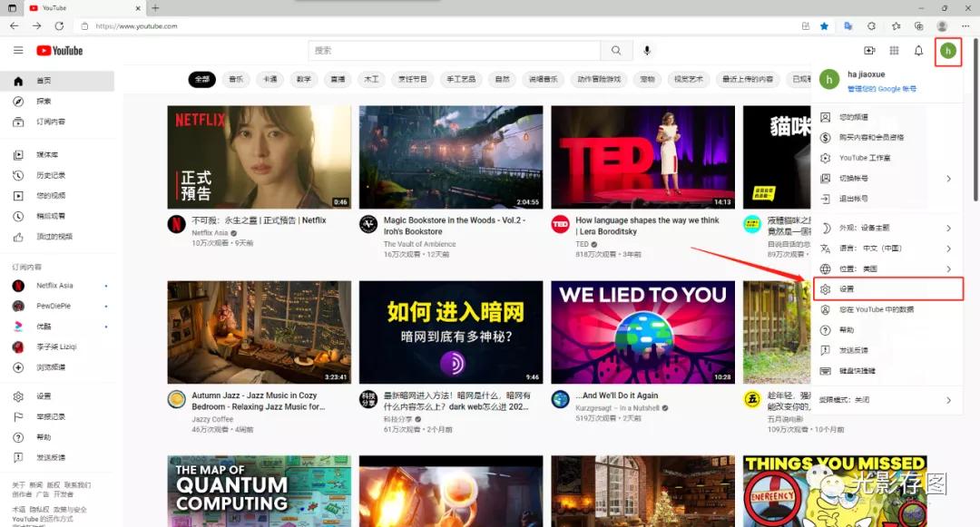The image size is (980, 527).
Task: Open the hamburger guide menu
Action: click(x=18, y=50)
